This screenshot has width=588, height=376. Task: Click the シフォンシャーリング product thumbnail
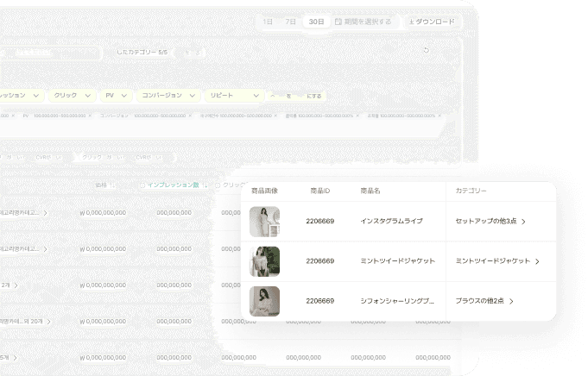pyautogui.click(x=264, y=301)
